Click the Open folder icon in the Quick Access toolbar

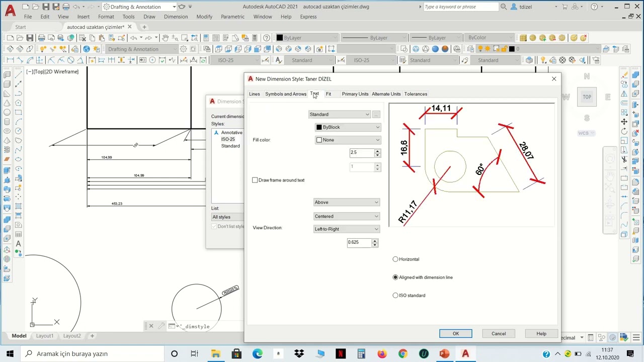(36, 7)
